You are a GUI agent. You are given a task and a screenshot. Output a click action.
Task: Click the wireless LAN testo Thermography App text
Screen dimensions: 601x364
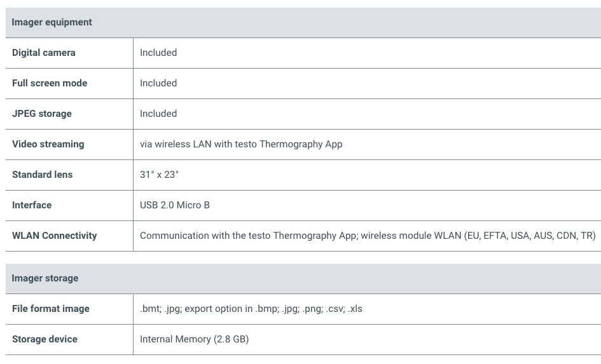[x=241, y=144]
